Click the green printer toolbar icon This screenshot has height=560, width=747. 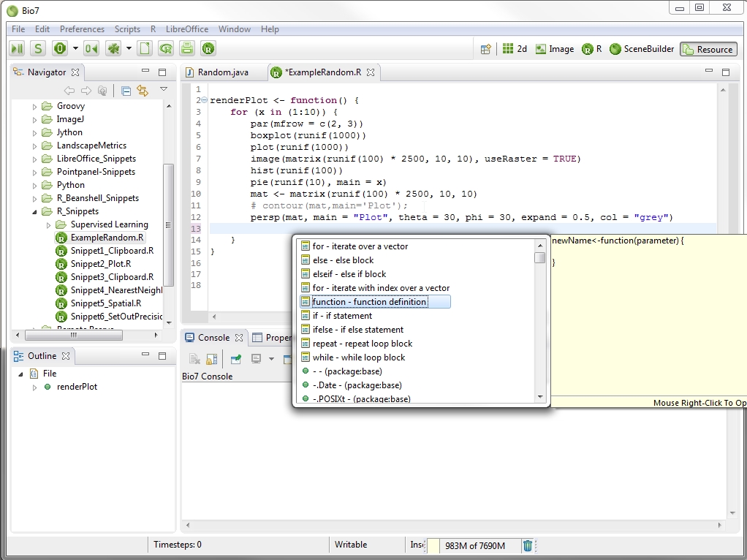(x=187, y=48)
